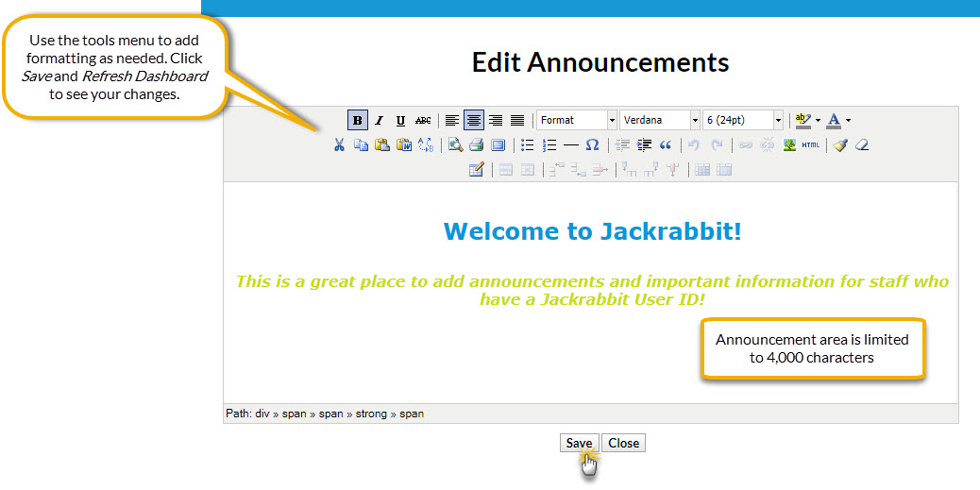980x490 pixels.
Task: Toggle Strikethrough formatting
Action: (x=423, y=120)
